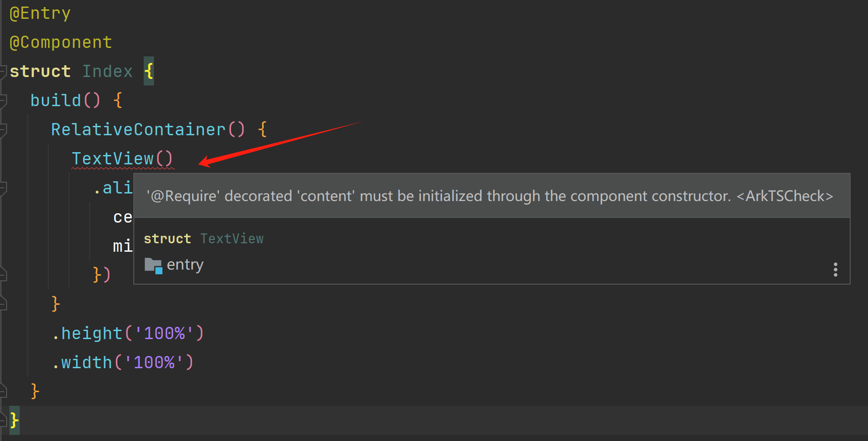Place cursor on the @Entry decorator

click(40, 13)
